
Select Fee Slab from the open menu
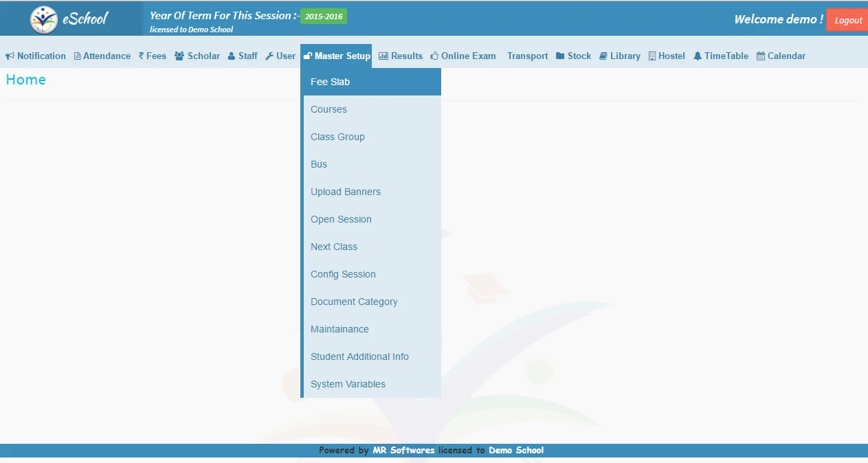pyautogui.click(x=331, y=82)
